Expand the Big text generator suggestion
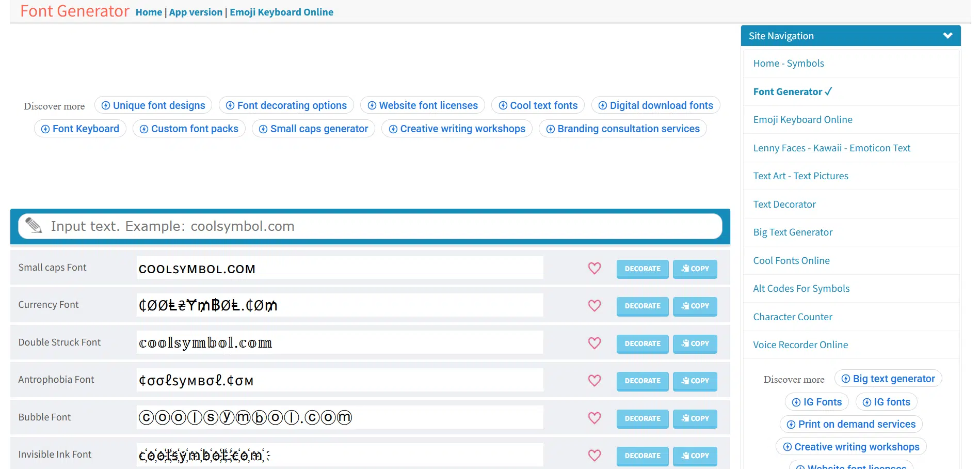 point(888,379)
